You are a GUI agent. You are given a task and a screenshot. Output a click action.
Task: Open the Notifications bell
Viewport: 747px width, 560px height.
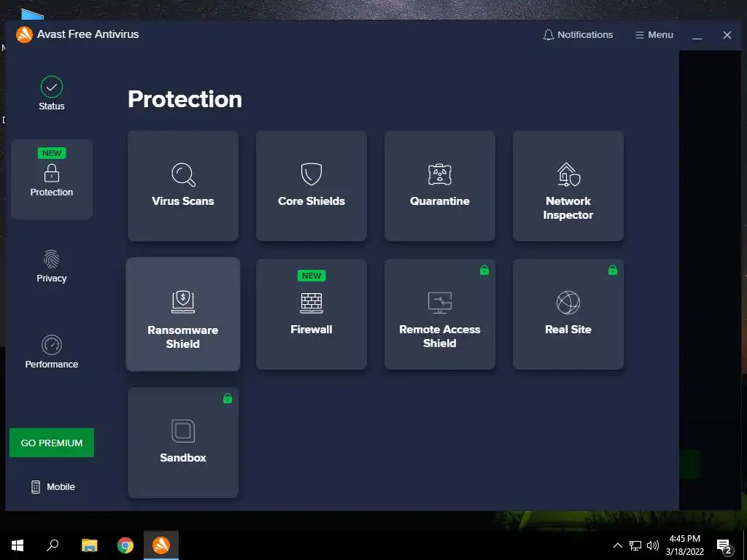[x=578, y=35]
